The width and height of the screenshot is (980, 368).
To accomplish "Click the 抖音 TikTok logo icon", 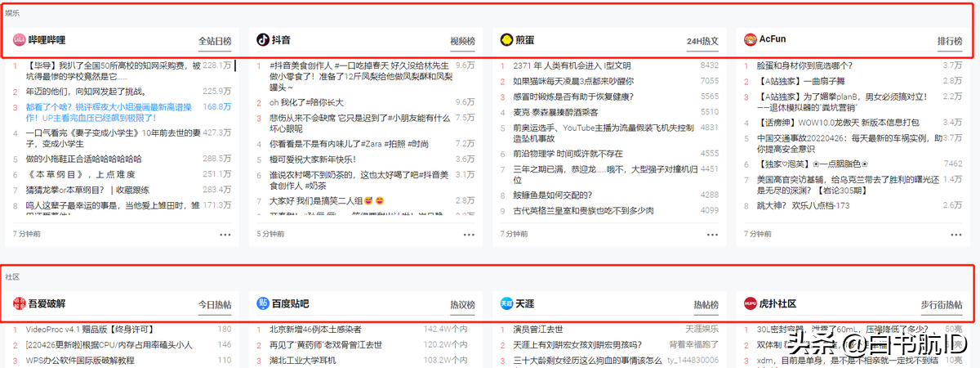I will (264, 39).
